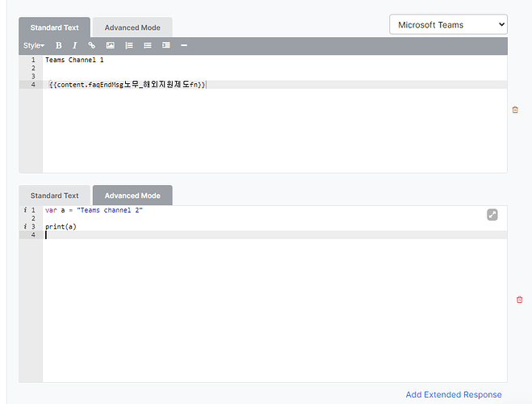The width and height of the screenshot is (532, 404).
Task: Create a numbered list
Action: pyautogui.click(x=129, y=45)
